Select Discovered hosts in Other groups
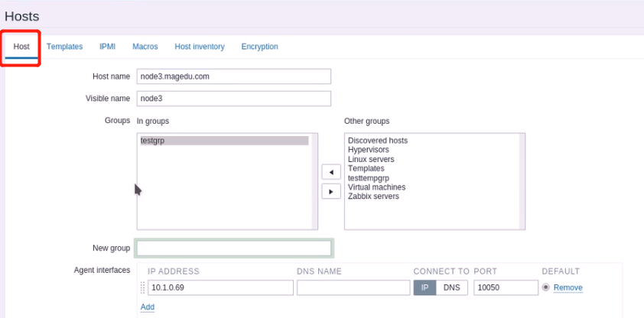 click(x=378, y=141)
